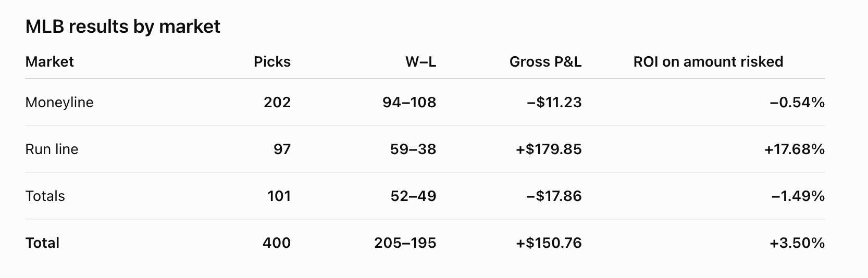Select the Moneyline row label
868x278 pixels.
click(59, 103)
